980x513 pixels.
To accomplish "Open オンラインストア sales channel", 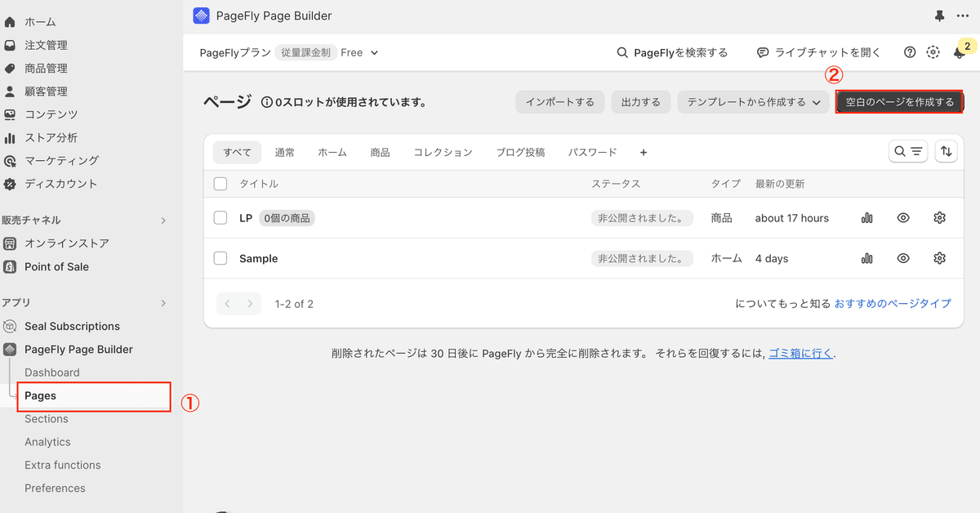I will tap(66, 243).
